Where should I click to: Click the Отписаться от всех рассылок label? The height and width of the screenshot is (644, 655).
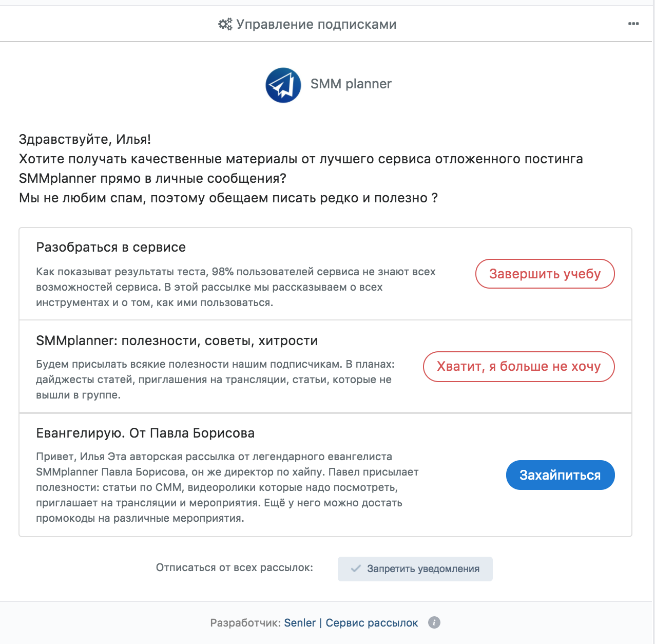235,567
